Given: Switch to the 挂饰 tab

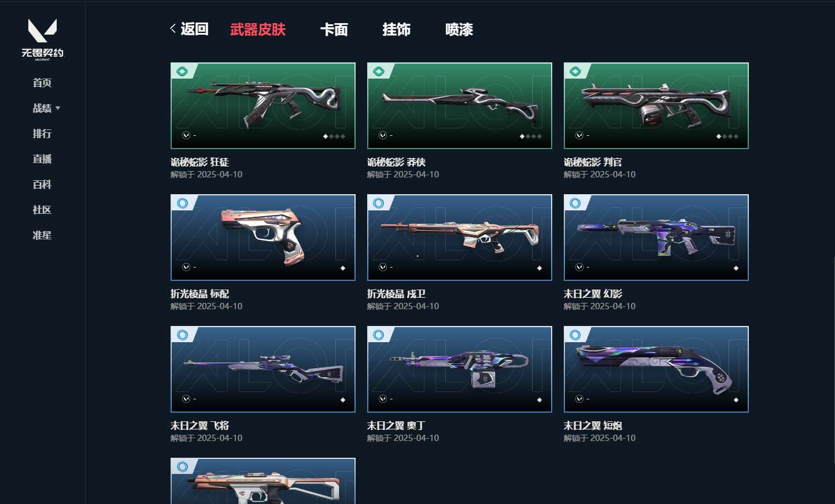Looking at the screenshot, I should [397, 29].
